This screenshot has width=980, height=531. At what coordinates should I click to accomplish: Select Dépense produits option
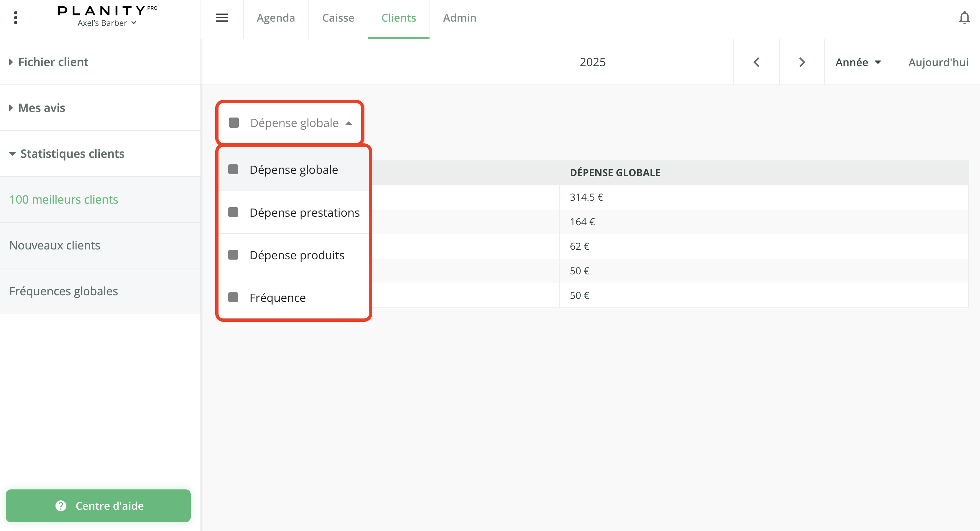point(297,255)
